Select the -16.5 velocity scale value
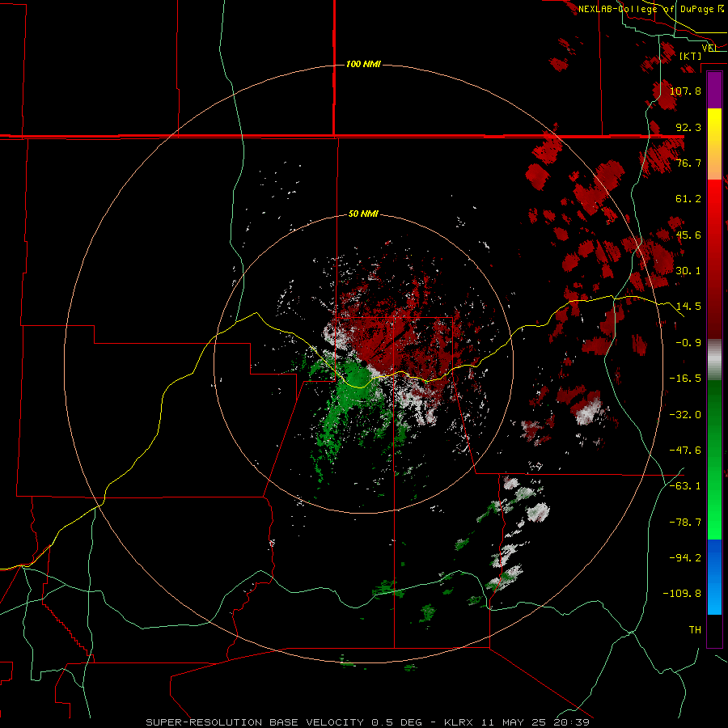 pyautogui.click(x=685, y=379)
